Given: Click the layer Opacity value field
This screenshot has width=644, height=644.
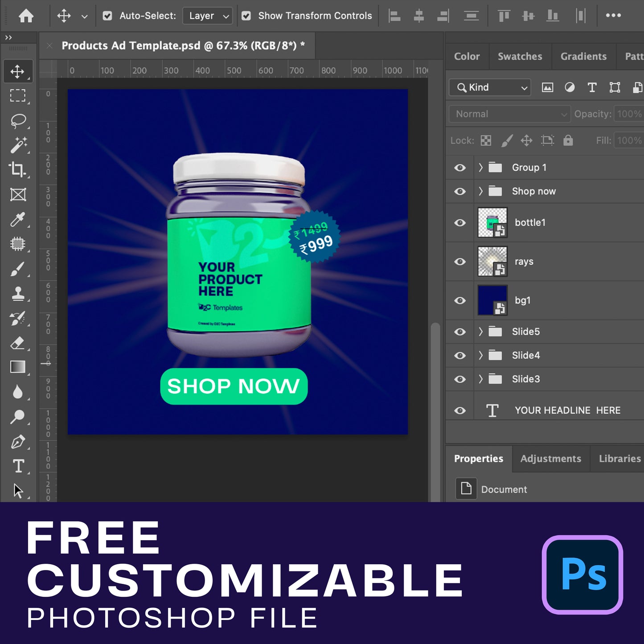Looking at the screenshot, I should point(628,114).
